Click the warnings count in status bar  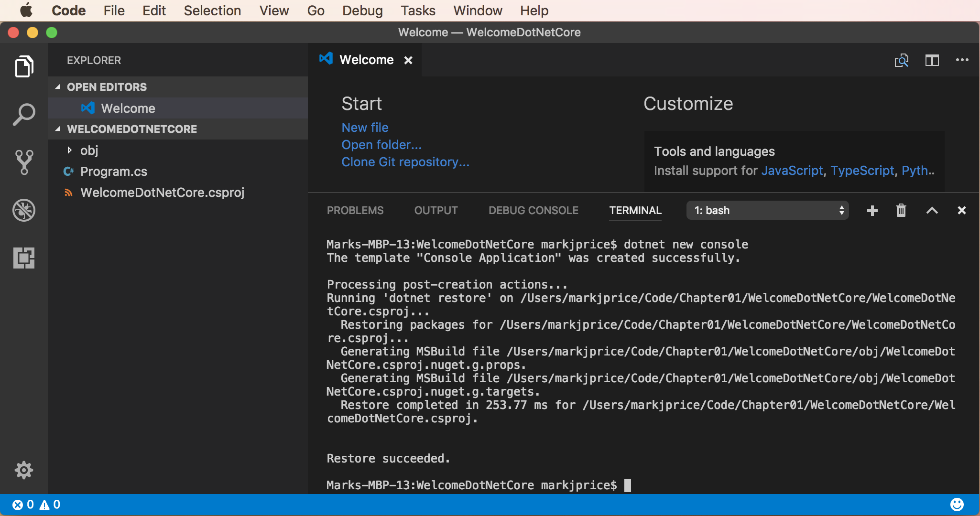pos(50,505)
